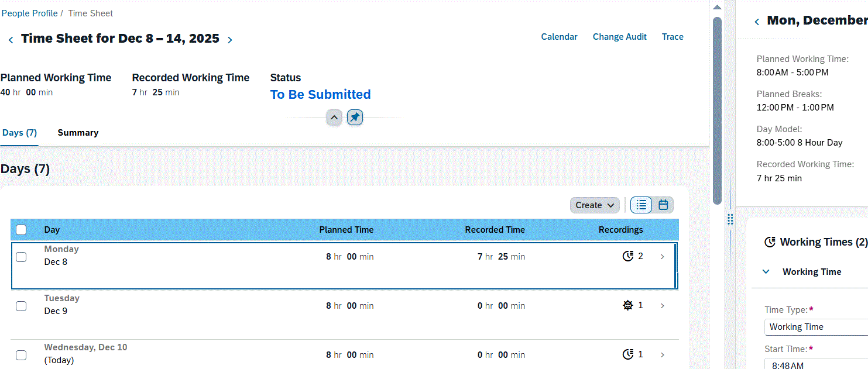Go to next week time sheet
This screenshot has width=868, height=369.
pos(230,40)
